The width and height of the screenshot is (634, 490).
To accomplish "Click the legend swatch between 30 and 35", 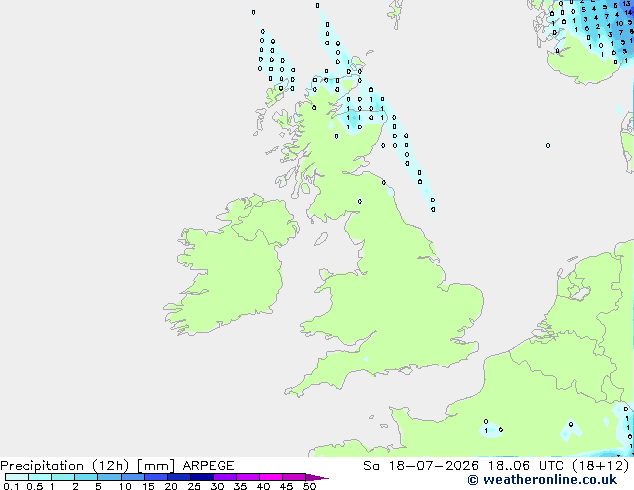I will [x=225, y=477].
